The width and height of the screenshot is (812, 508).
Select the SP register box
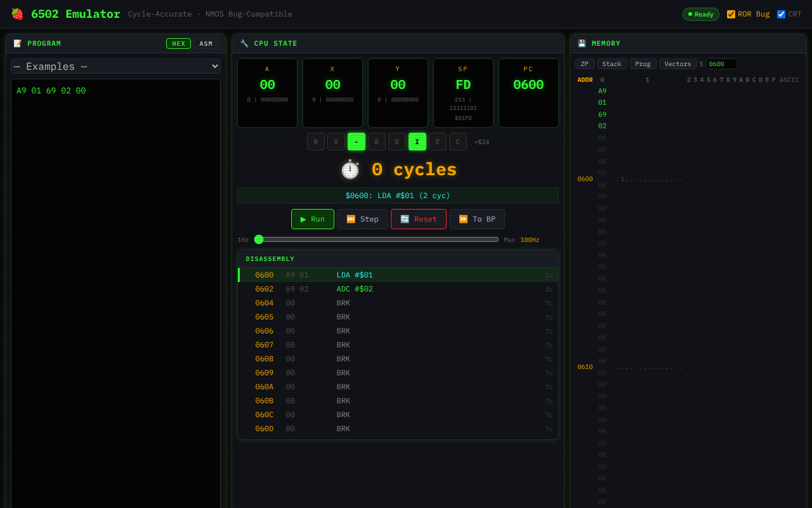[463, 93]
